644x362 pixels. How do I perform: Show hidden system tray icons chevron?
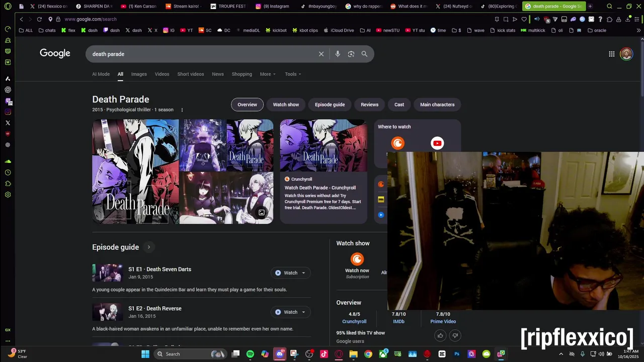click(561, 354)
